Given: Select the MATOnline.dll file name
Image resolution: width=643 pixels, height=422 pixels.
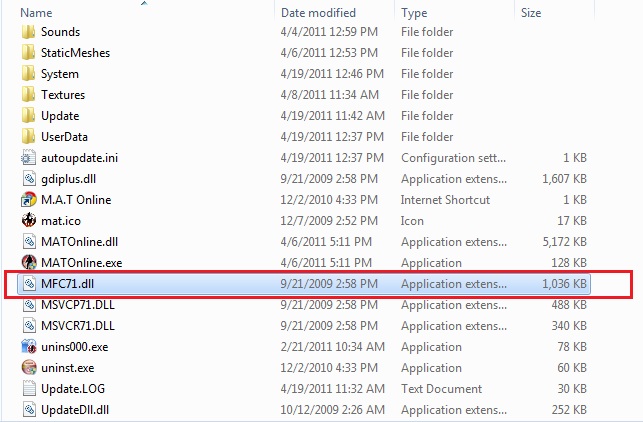Looking at the screenshot, I should [80, 242].
